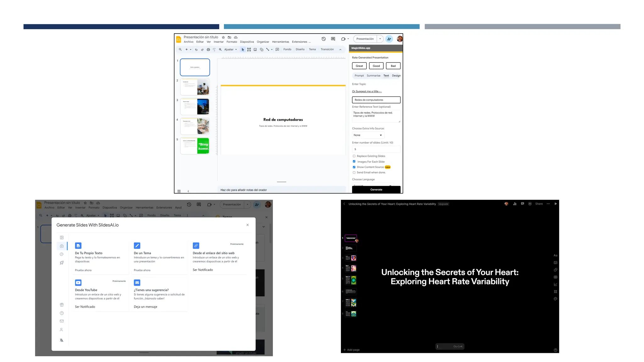Open Choose Extra Info Source dropdown showing None

click(x=368, y=135)
